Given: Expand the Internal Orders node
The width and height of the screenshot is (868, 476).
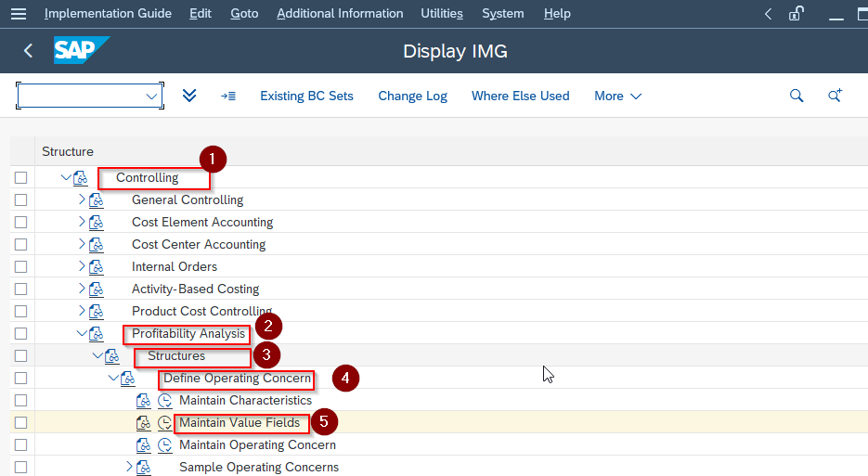Looking at the screenshot, I should point(82,266).
